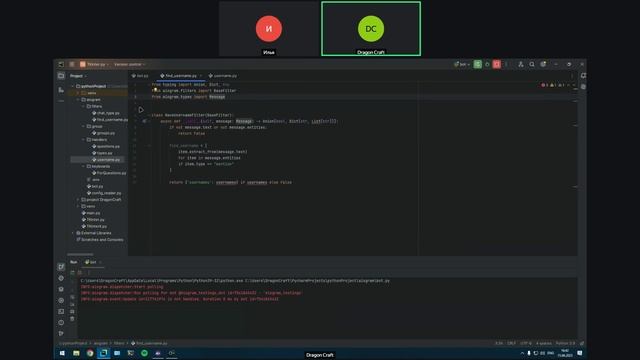Open chat_type.py in project tree
Screen dimensions: 640x360
(106, 113)
